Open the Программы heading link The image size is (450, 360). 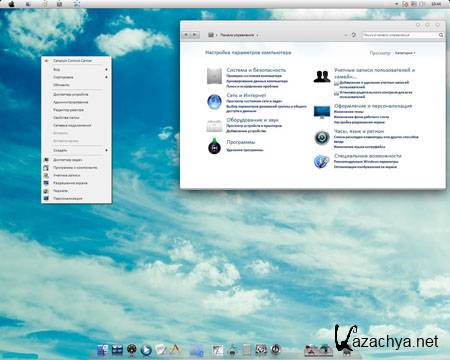pyautogui.click(x=241, y=142)
